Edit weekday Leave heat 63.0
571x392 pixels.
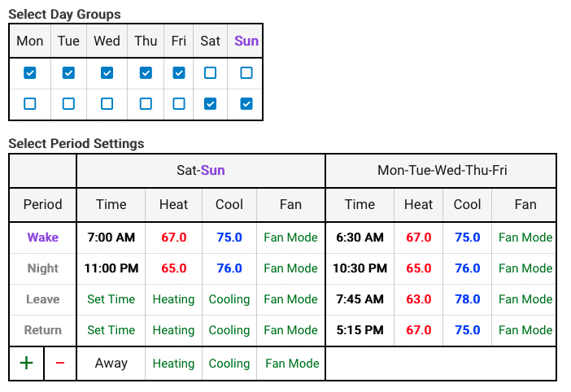point(419,299)
